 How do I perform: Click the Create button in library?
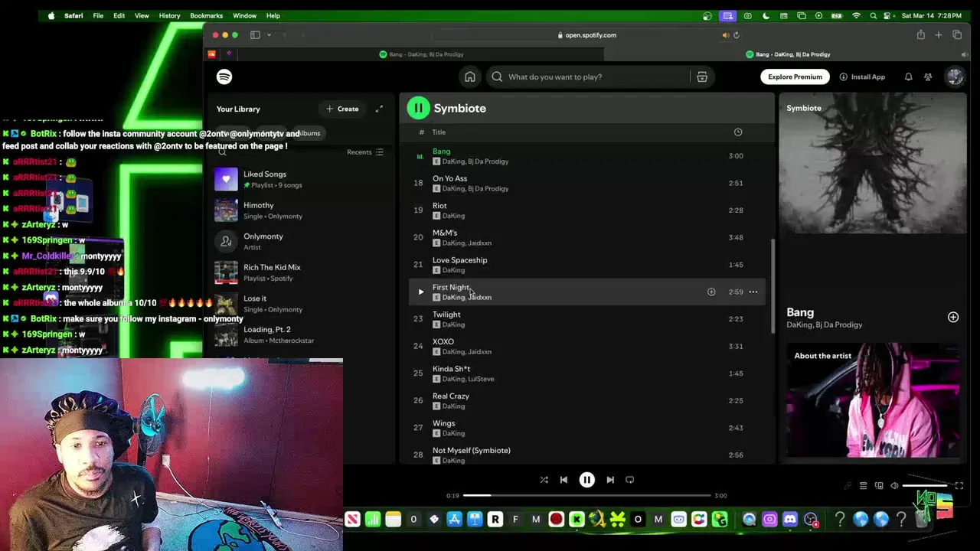[x=342, y=109]
